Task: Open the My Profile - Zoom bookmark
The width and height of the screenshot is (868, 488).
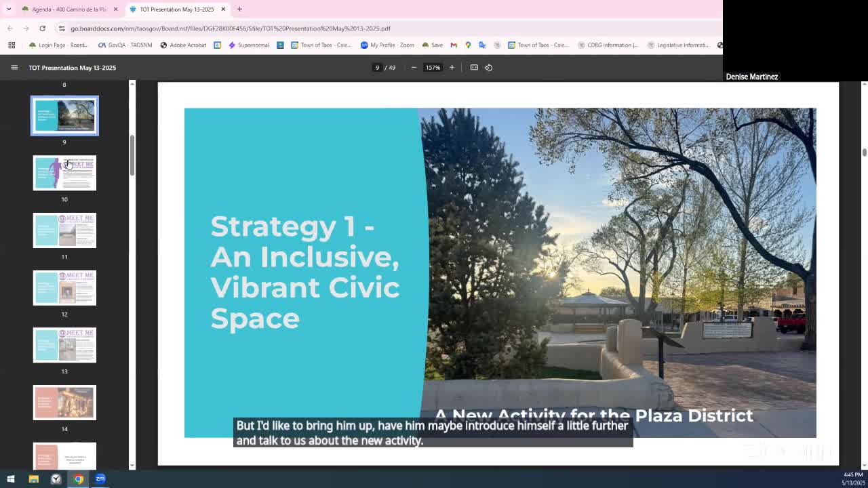Action: point(387,45)
